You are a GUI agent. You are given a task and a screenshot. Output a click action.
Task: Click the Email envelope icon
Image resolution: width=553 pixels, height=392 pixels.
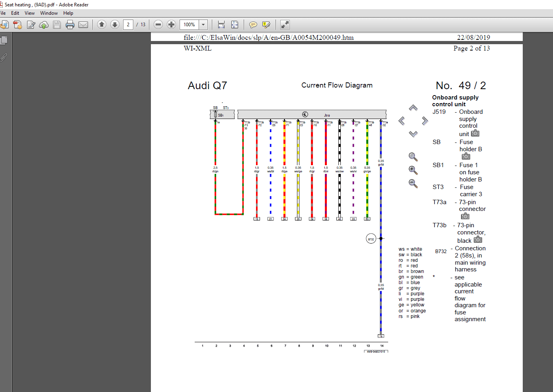(x=83, y=25)
